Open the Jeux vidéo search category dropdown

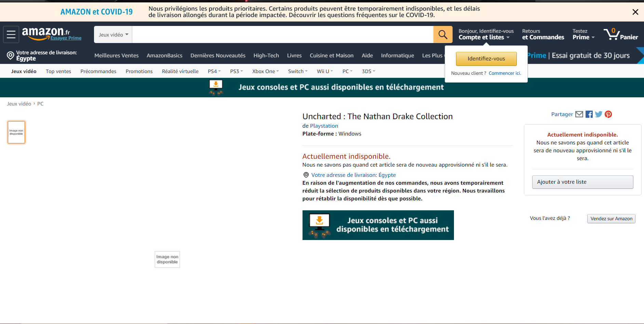click(x=113, y=34)
